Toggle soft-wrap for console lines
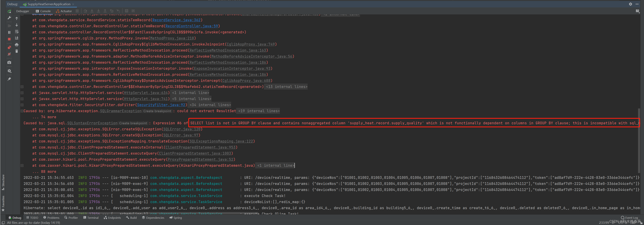The image size is (644, 225). (x=17, y=32)
